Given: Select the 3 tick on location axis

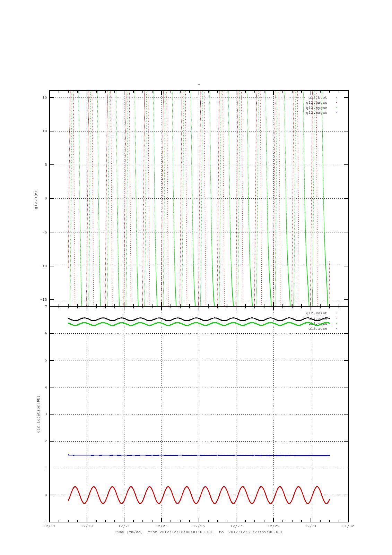Looking at the screenshot, I should (x=46, y=414).
